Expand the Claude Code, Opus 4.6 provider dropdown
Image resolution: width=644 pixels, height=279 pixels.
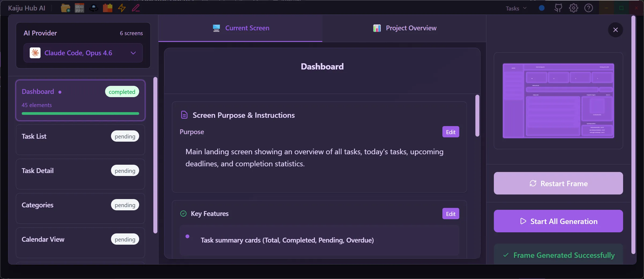[x=83, y=53]
